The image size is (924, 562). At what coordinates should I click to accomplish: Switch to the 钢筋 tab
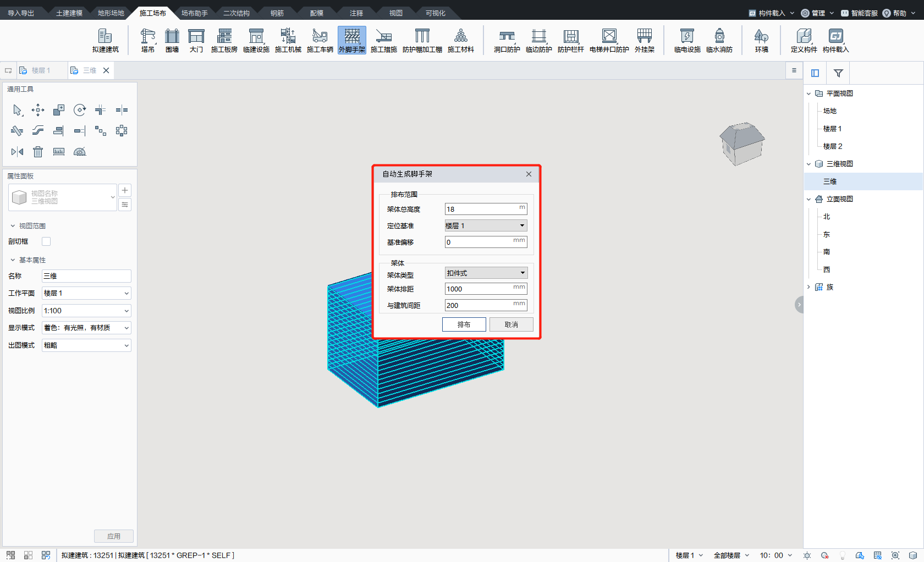pyautogui.click(x=277, y=13)
